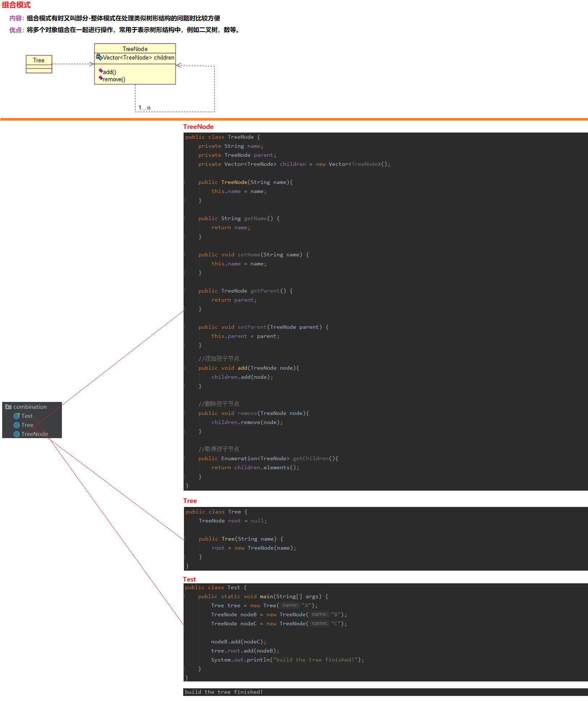Viewport: 588px width, 701px height.
Task: Click the 组合模式 page title
Action: coord(16,5)
